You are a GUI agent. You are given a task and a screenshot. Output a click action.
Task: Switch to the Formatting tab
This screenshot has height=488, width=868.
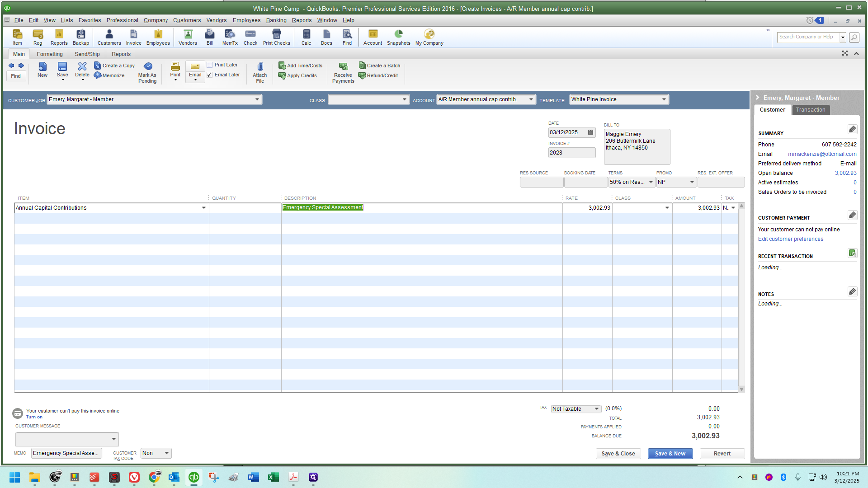pyautogui.click(x=50, y=54)
